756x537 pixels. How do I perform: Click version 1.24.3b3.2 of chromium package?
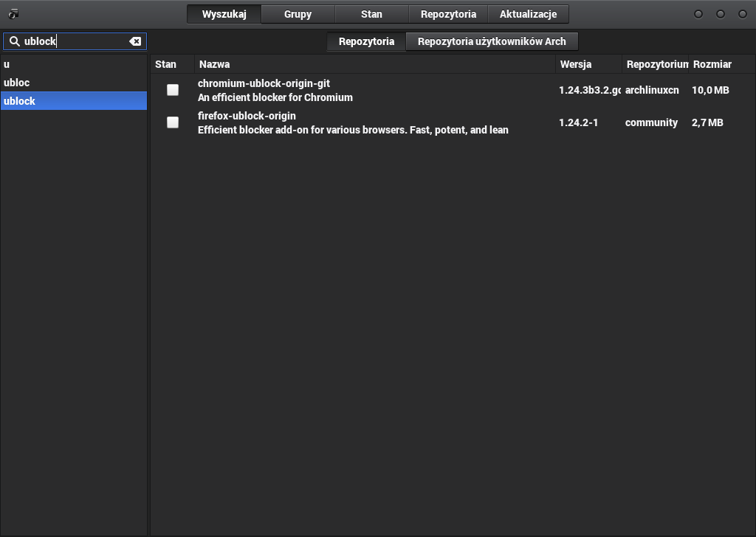590,90
